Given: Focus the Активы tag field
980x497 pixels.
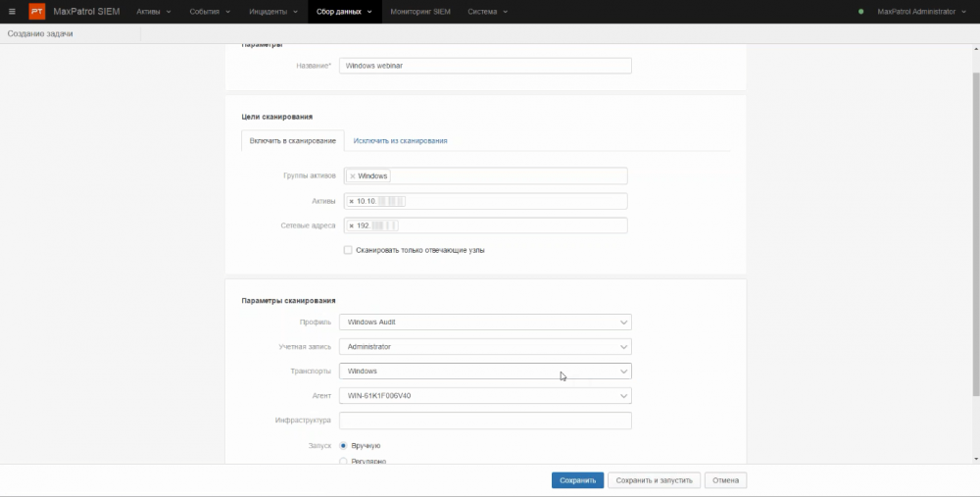Looking at the screenshot, I should click(486, 201).
